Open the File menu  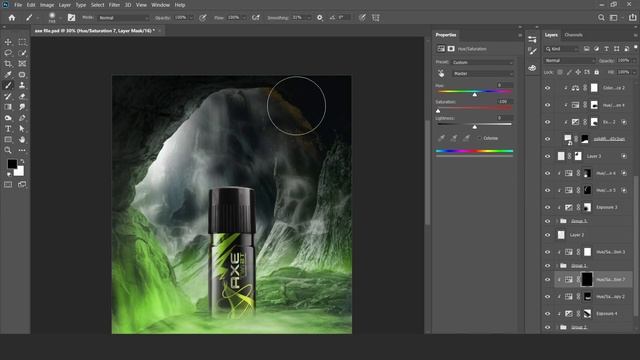(x=18, y=5)
